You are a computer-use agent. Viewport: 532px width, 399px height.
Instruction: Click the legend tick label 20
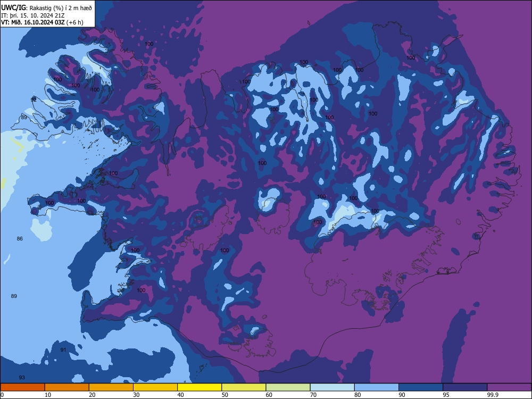pos(92,395)
